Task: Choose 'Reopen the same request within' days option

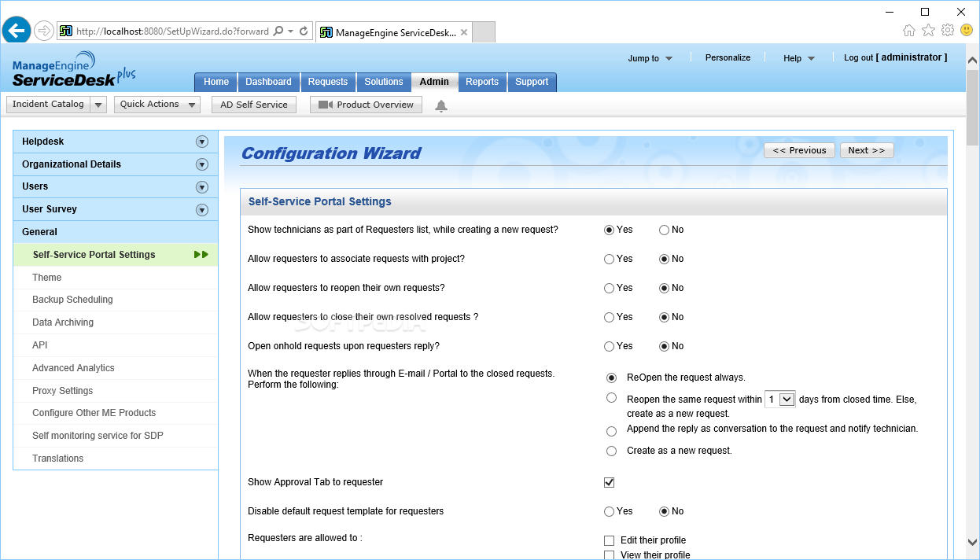Action: coord(611,398)
